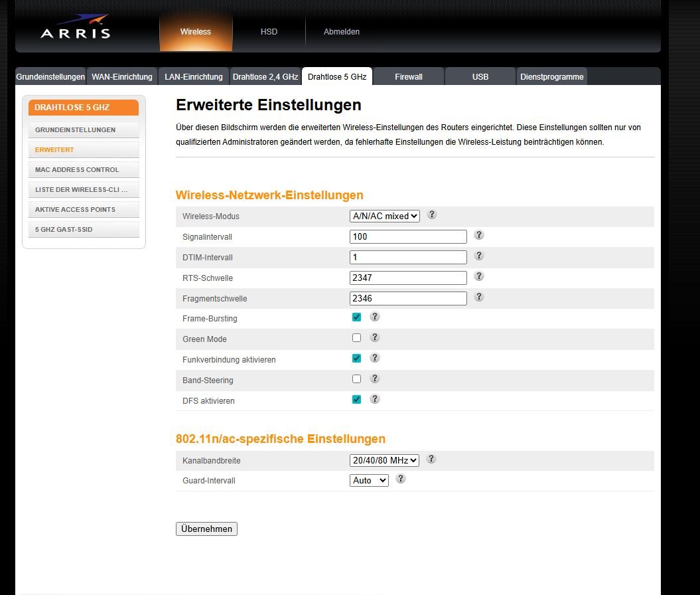The image size is (700, 595).
Task: Click the Wireless-Netzwerk-Einstellungen section heading
Action: click(269, 195)
